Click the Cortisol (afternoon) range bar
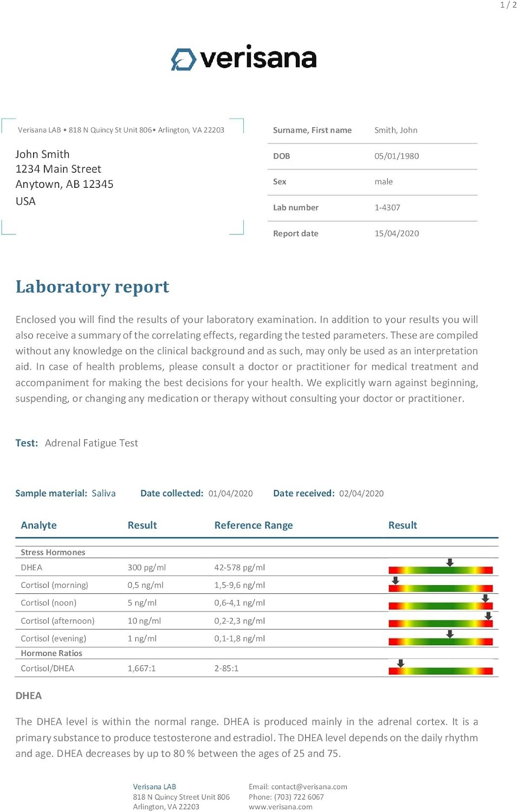518x812 pixels. (441, 624)
